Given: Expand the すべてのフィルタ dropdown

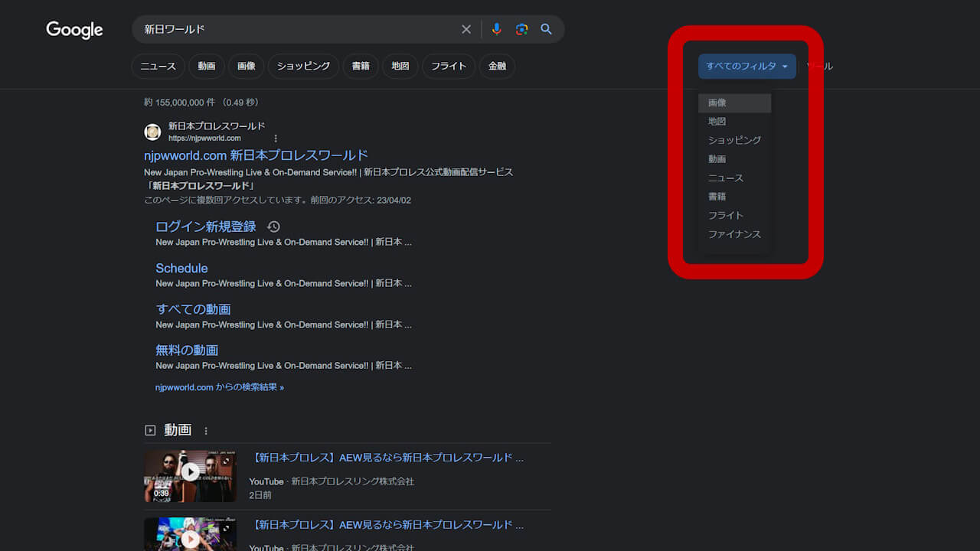Looking at the screenshot, I should coord(746,67).
